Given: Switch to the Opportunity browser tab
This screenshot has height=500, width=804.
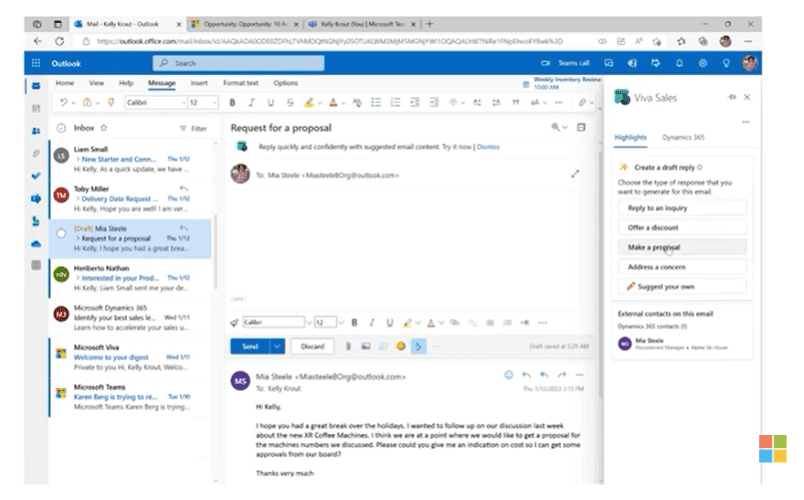Looking at the screenshot, I should tap(244, 24).
